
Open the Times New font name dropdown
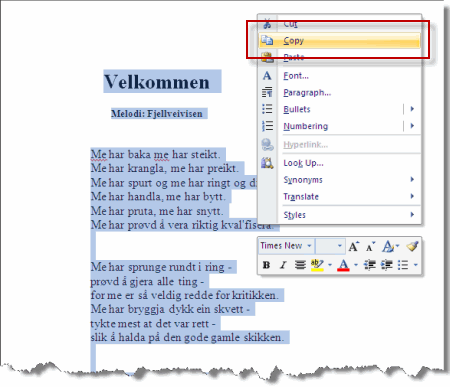(287, 246)
